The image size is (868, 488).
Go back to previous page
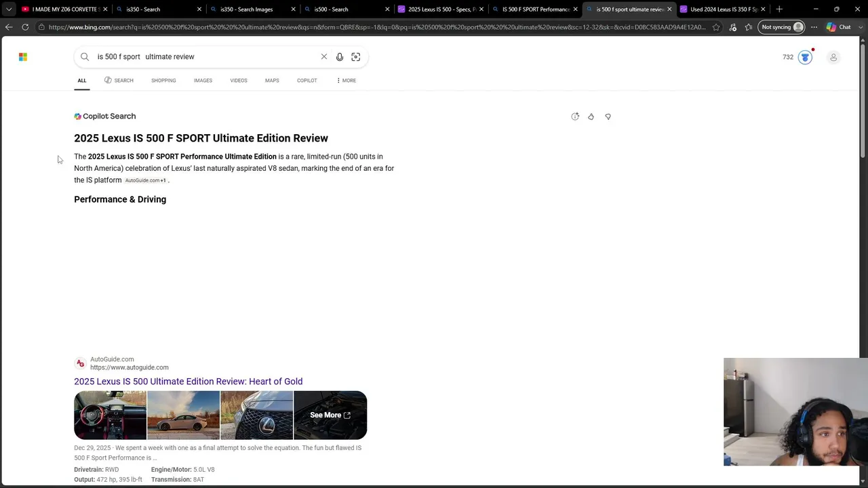tap(9, 27)
